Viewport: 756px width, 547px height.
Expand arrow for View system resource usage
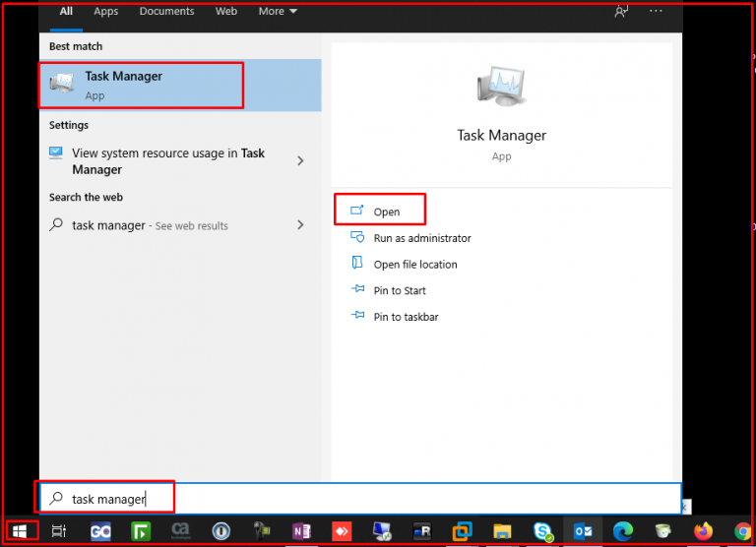click(300, 160)
